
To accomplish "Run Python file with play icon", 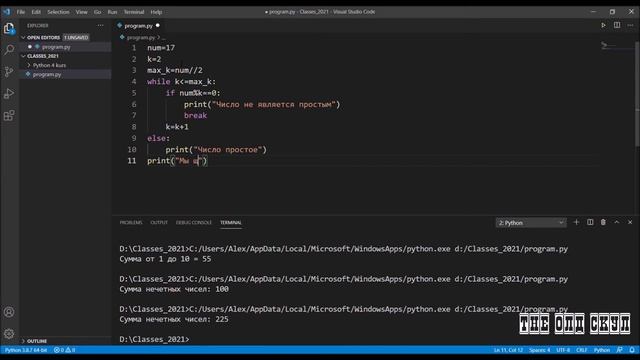I will coord(603,25).
